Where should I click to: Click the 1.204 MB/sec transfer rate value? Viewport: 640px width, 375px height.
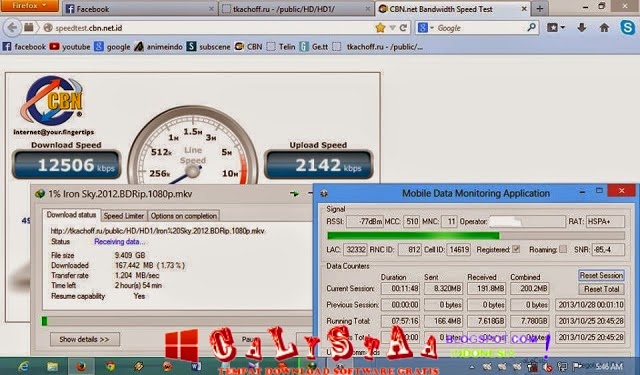[x=137, y=275]
